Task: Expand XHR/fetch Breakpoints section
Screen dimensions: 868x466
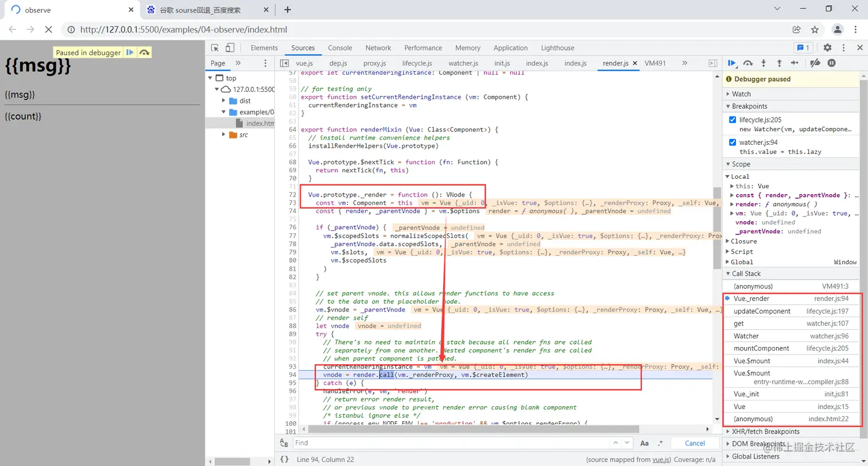Action: (791, 432)
